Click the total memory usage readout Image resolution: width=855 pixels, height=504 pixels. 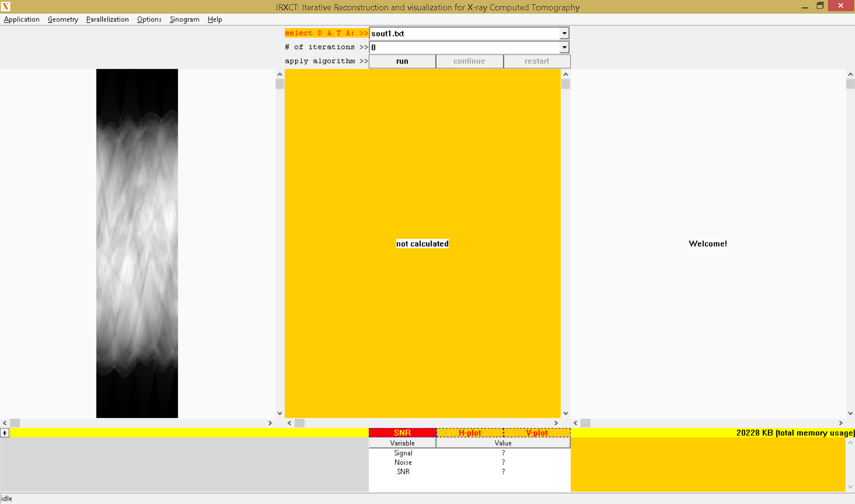(795, 433)
